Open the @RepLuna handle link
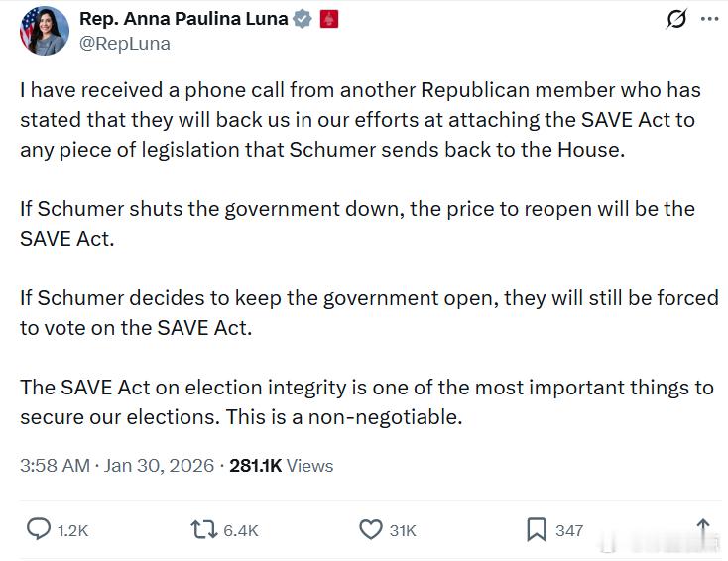Viewport: 728px width, 561px height. tap(125, 44)
